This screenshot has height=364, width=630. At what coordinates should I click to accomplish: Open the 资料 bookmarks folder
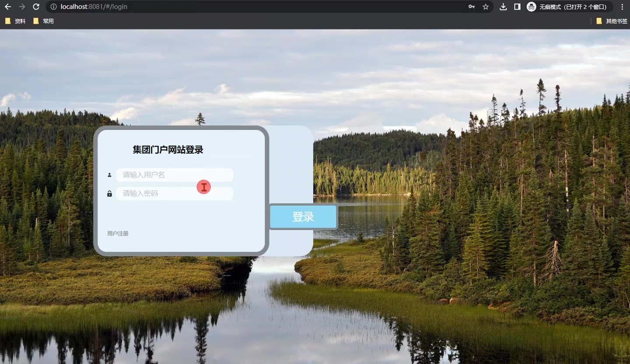click(x=15, y=21)
